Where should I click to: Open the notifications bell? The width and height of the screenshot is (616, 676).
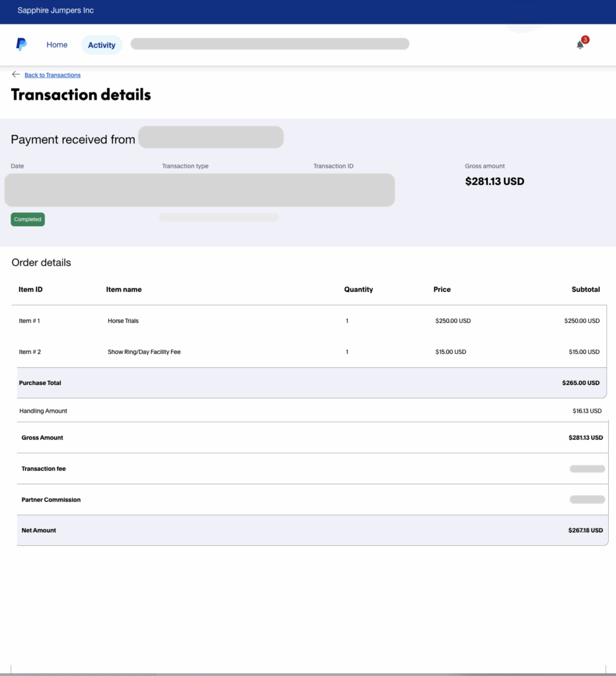[580, 45]
